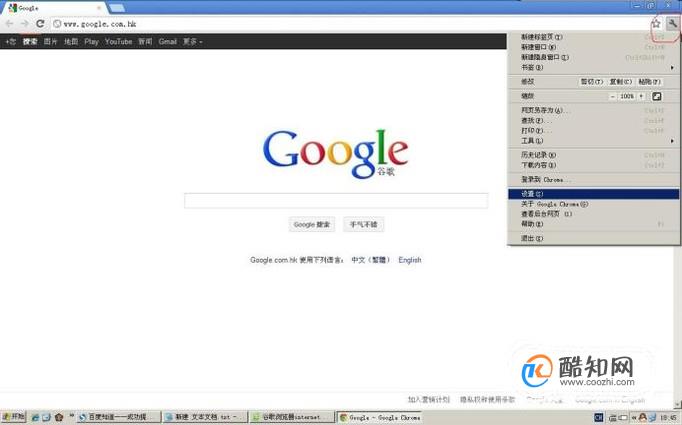Click the Google favicon on the tab
Screen dimensions: 682x425
point(12,8)
